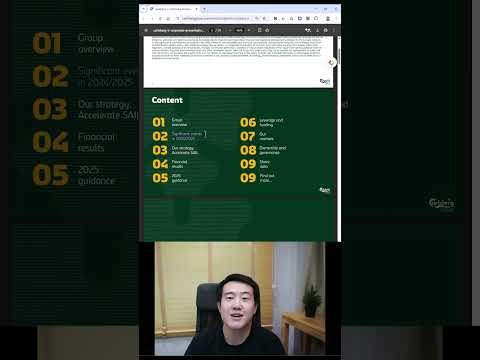Viewport: 480px width, 360px height.
Task: Download the PDF file
Action: click(317, 30)
